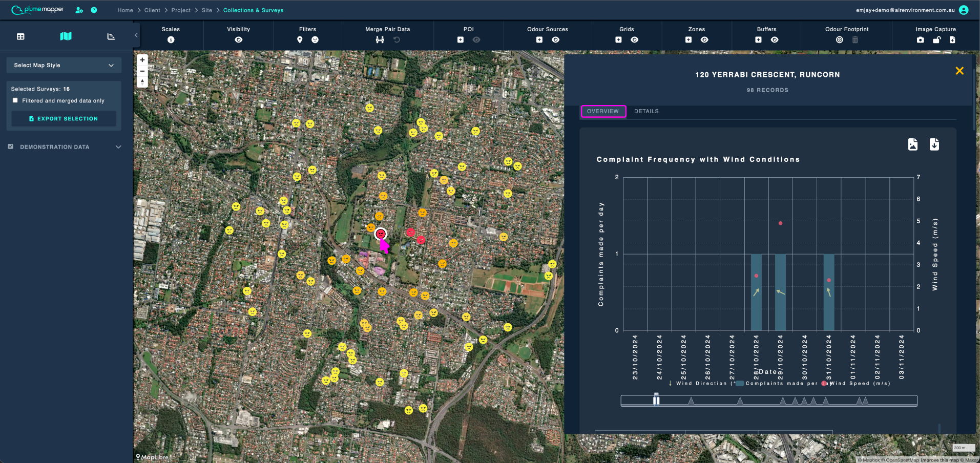The width and height of the screenshot is (980, 463).
Task: Click the Scales info icon
Action: [171, 39]
